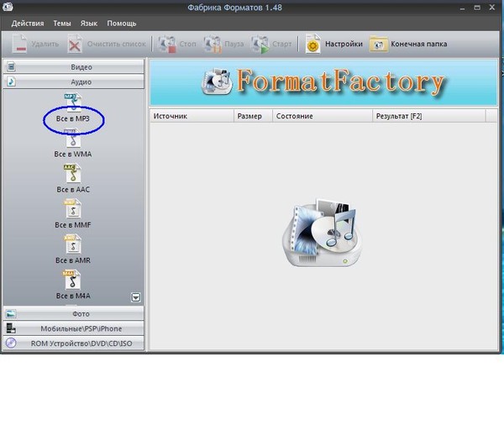Sort by the Источник column header
504x424 pixels.
(192, 116)
